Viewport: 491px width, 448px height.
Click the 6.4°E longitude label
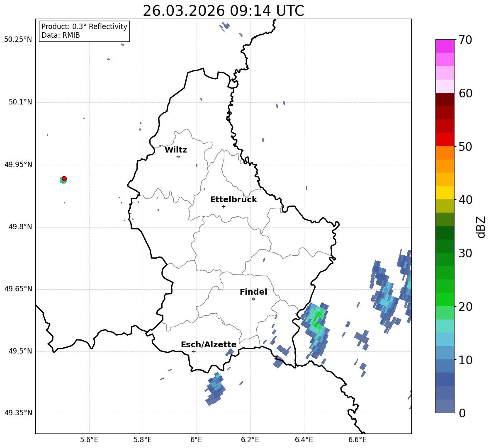point(304,440)
